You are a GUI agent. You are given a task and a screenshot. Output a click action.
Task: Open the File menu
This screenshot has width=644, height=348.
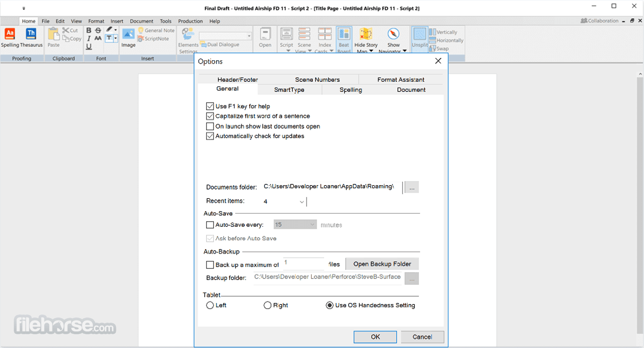click(x=46, y=21)
